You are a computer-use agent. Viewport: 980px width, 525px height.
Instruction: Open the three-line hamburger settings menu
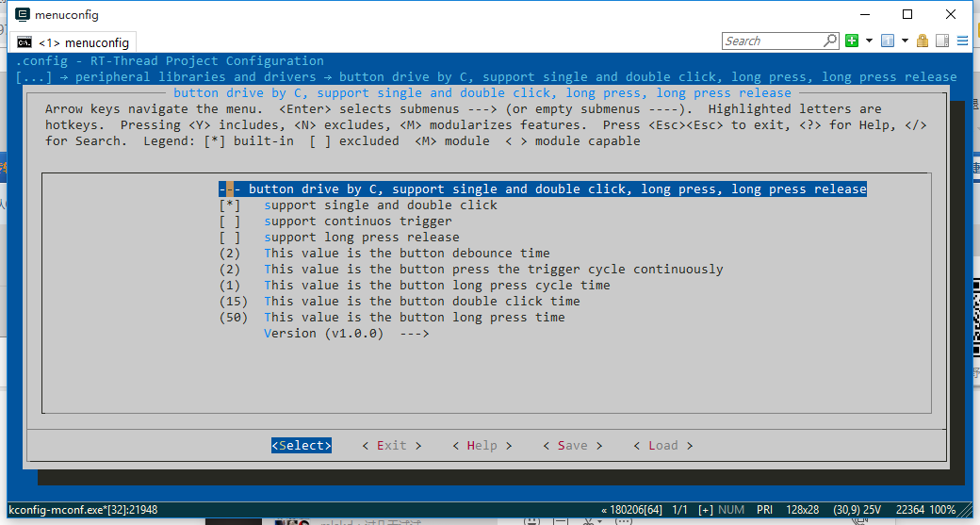962,41
